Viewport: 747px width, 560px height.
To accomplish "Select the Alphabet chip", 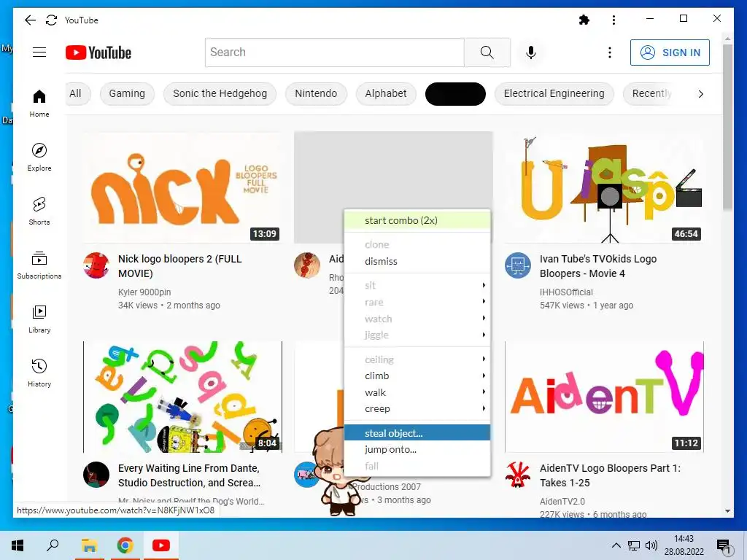I will (386, 93).
